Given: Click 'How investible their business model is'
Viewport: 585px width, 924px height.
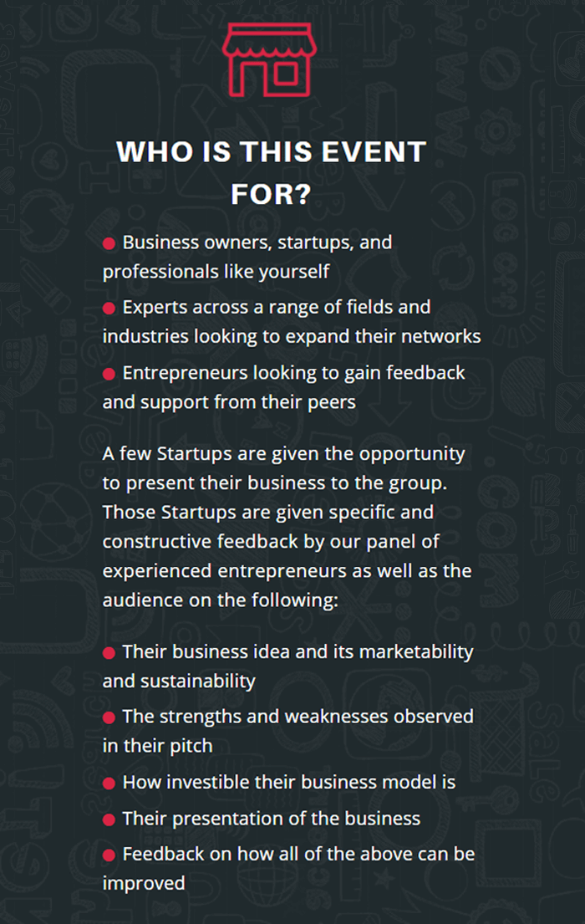Looking at the screenshot, I should coord(289,782).
